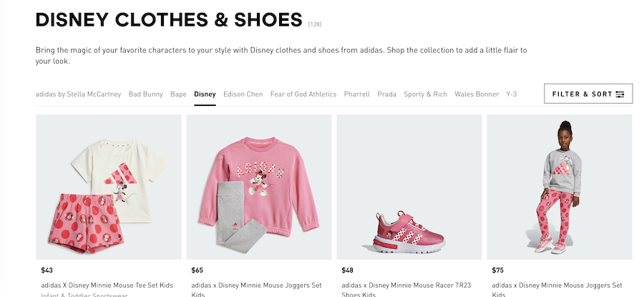Image resolution: width=644 pixels, height=297 pixels.
Task: Open the pink Racer TR23 shoe image
Action: tap(409, 186)
